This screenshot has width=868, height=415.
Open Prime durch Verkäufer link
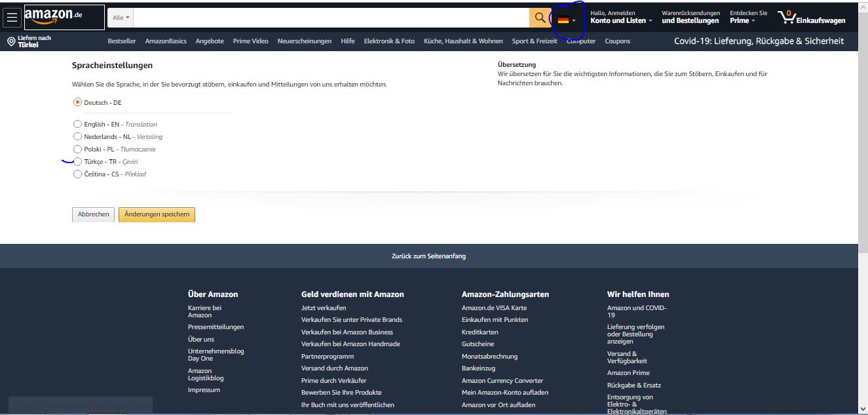tap(334, 381)
